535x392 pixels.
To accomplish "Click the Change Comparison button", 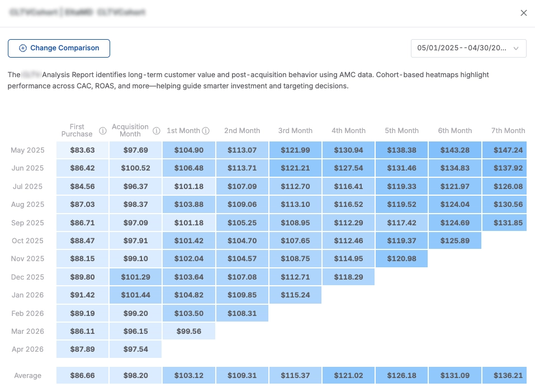I will tap(59, 48).
